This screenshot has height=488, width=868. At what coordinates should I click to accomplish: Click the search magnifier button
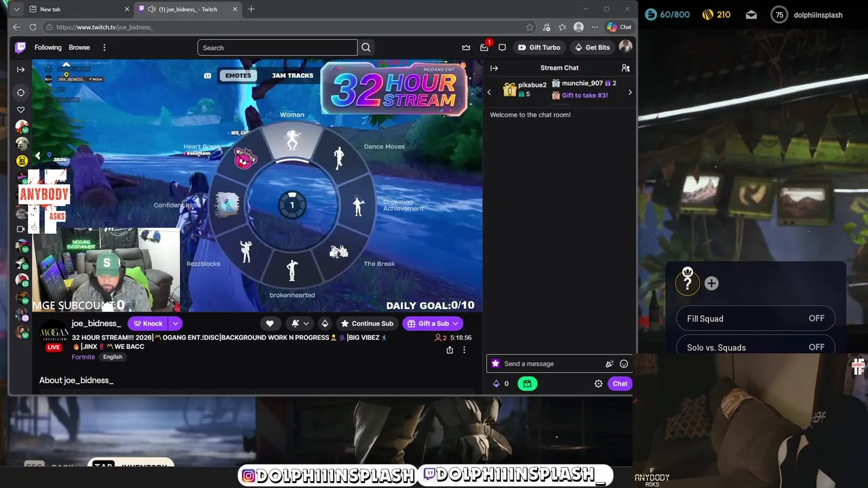pos(366,47)
